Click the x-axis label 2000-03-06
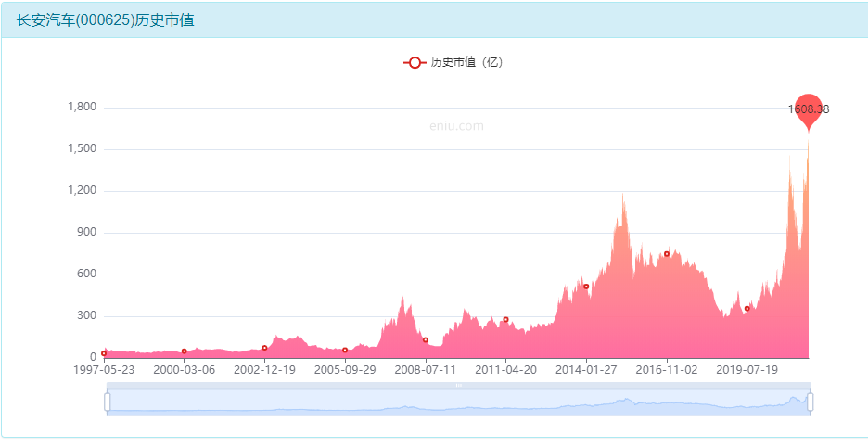The height and width of the screenshot is (447, 868). click(185, 370)
